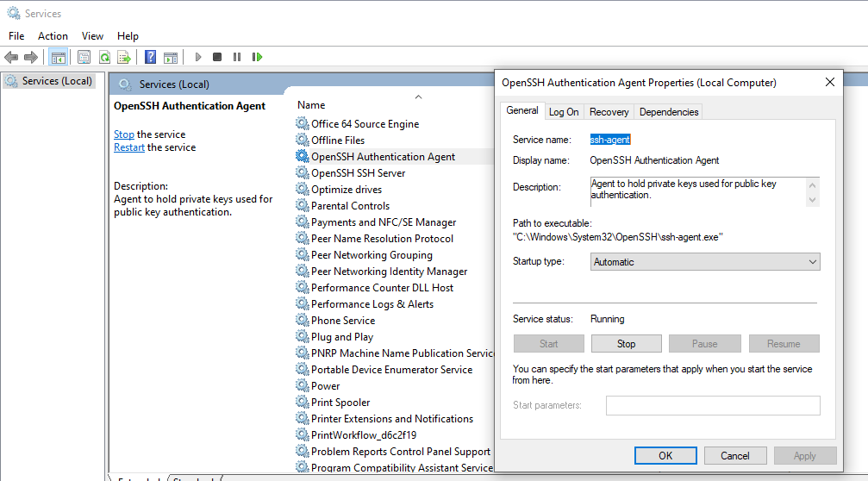The height and width of the screenshot is (481, 868).
Task: Open the File menu
Action: [x=16, y=36]
